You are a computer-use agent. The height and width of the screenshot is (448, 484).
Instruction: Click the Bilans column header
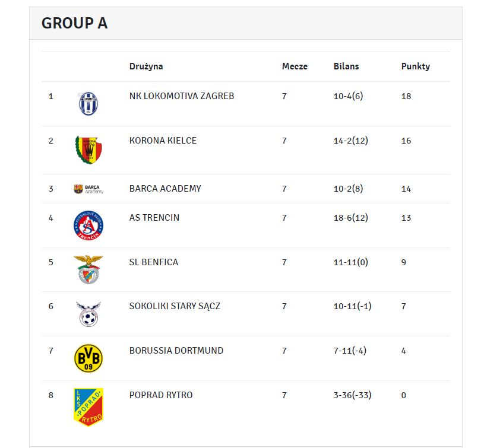[x=346, y=66]
